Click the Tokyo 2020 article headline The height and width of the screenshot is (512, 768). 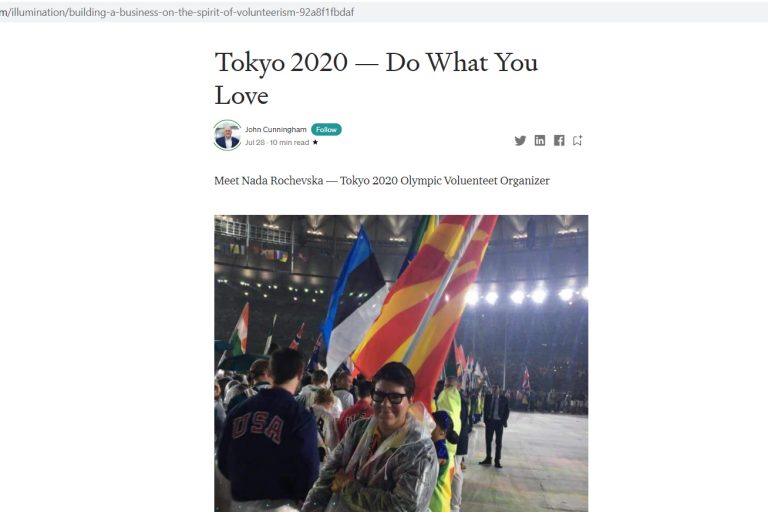pos(376,78)
